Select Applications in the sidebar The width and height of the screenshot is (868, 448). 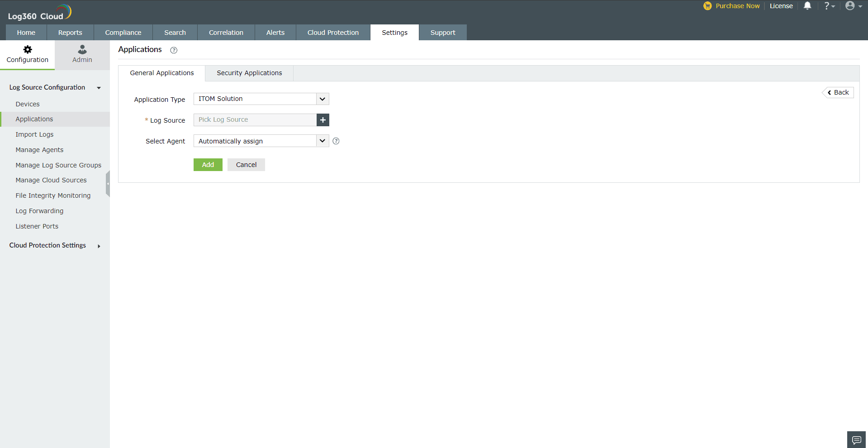click(x=34, y=119)
